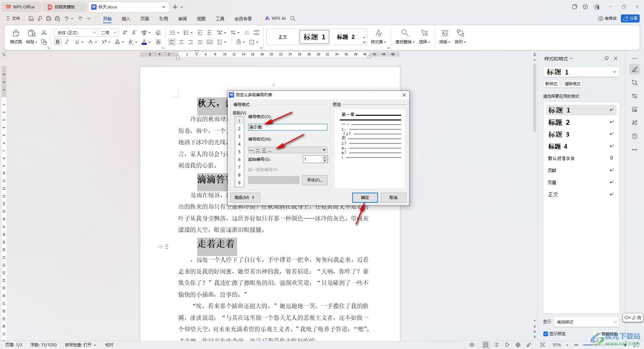Screen dimensions: 644x349
Task: Toggle the 显示预览 checkbox
Action: [x=546, y=334]
